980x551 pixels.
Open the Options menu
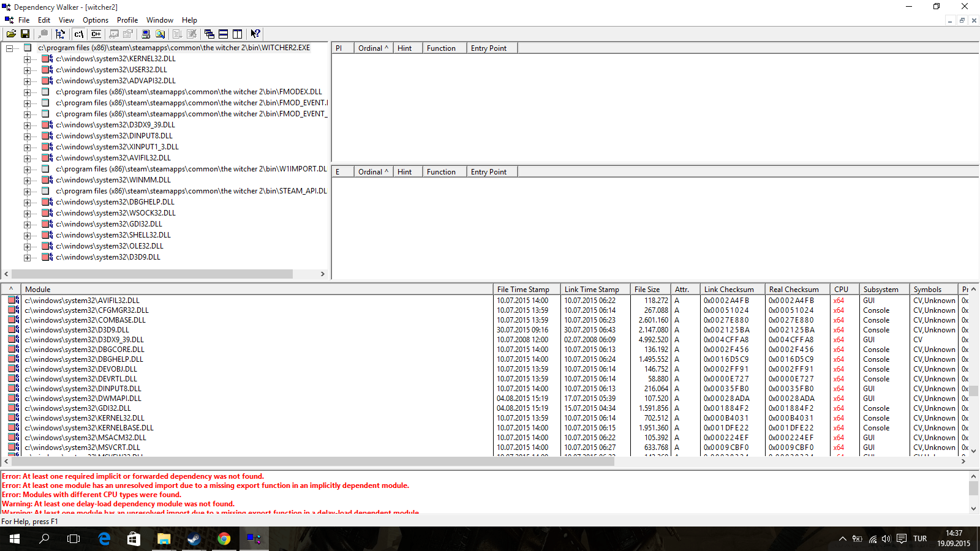(96, 20)
